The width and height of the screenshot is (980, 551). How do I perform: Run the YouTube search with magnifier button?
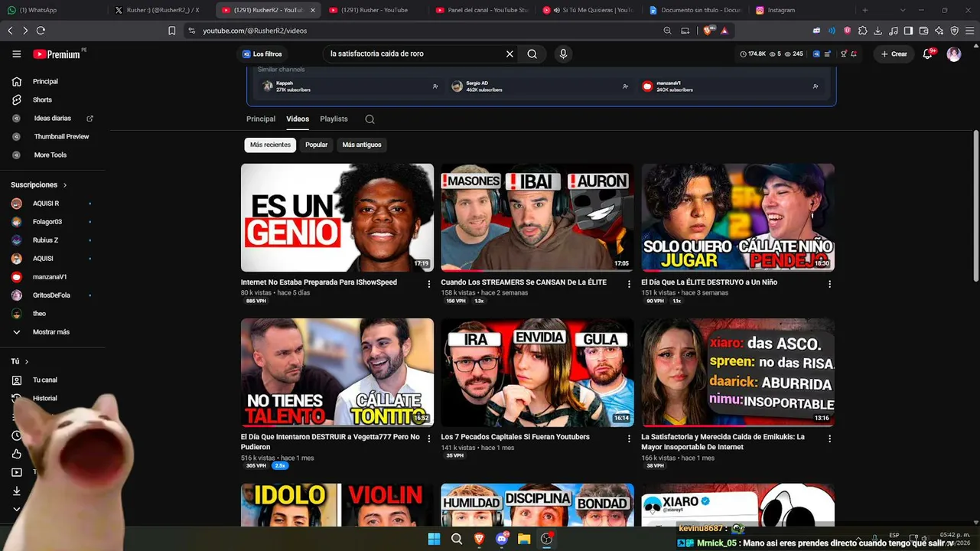[532, 54]
